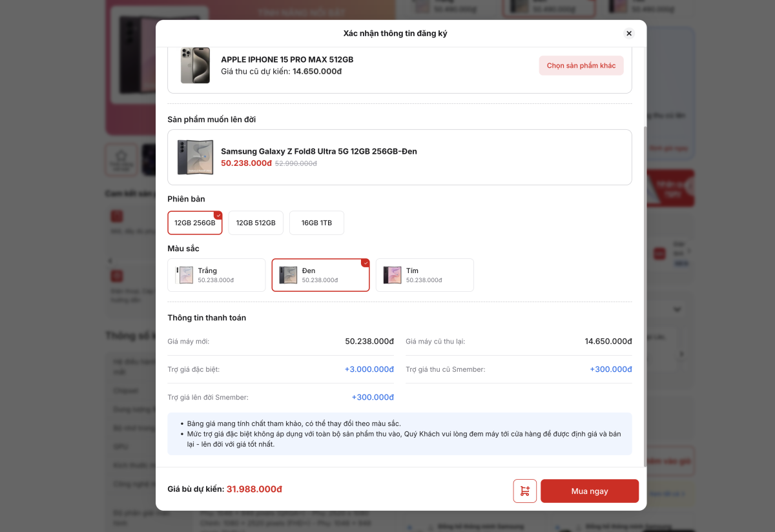Choose the Tím color option
Viewport: 775px width, 532px height.
pyautogui.click(x=424, y=275)
